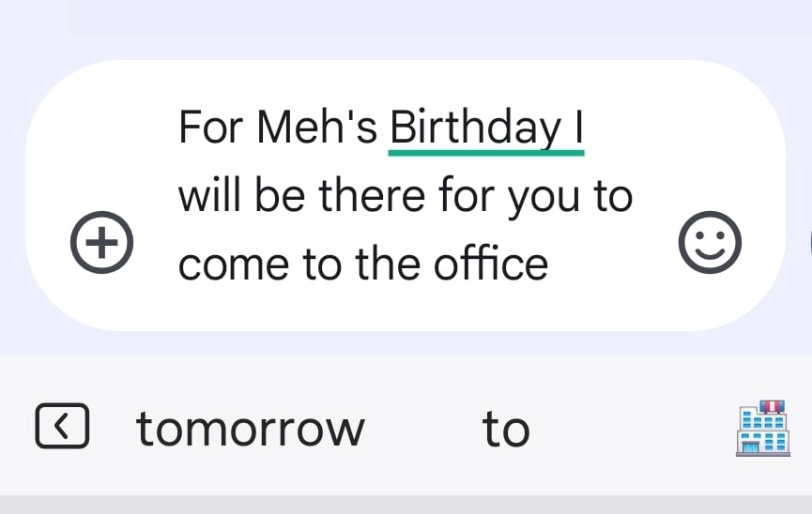Tap the plus attachment icon

102,243
